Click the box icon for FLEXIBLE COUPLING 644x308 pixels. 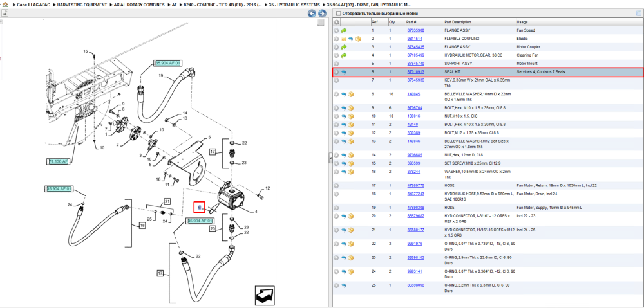click(x=357, y=39)
